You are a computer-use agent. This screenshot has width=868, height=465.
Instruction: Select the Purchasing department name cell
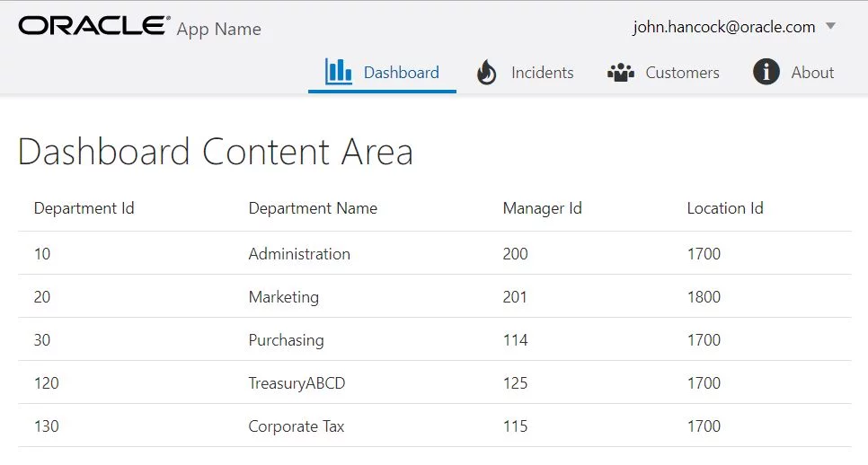pyautogui.click(x=287, y=340)
